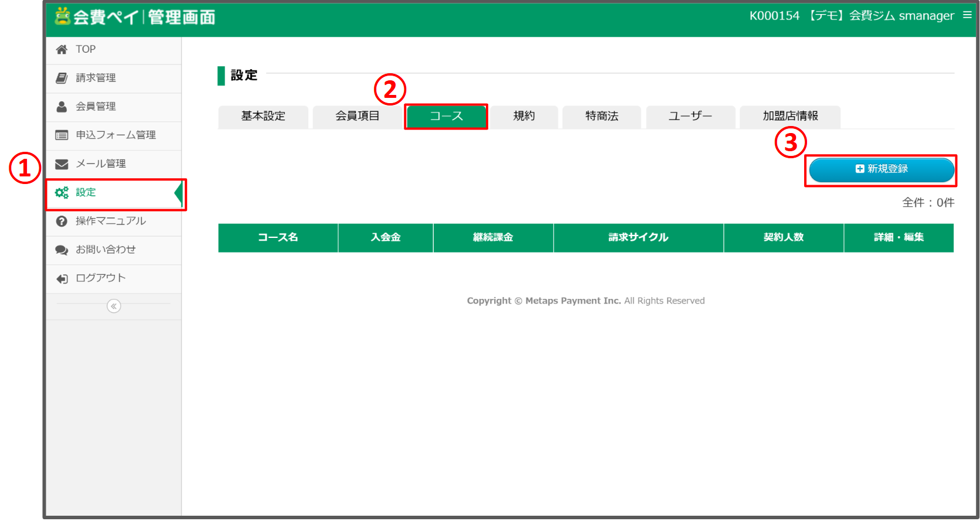Switch to the 加盟店情報 tab

tap(790, 117)
